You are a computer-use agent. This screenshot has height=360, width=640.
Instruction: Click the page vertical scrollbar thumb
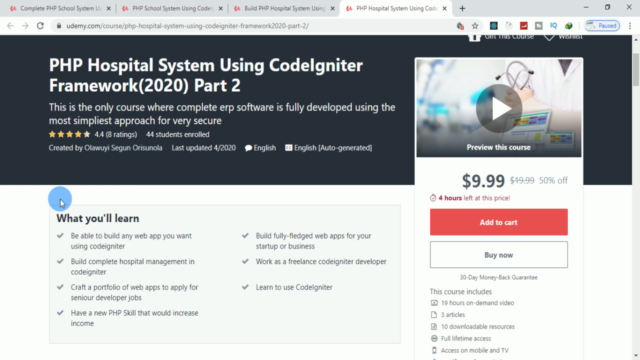point(636,69)
